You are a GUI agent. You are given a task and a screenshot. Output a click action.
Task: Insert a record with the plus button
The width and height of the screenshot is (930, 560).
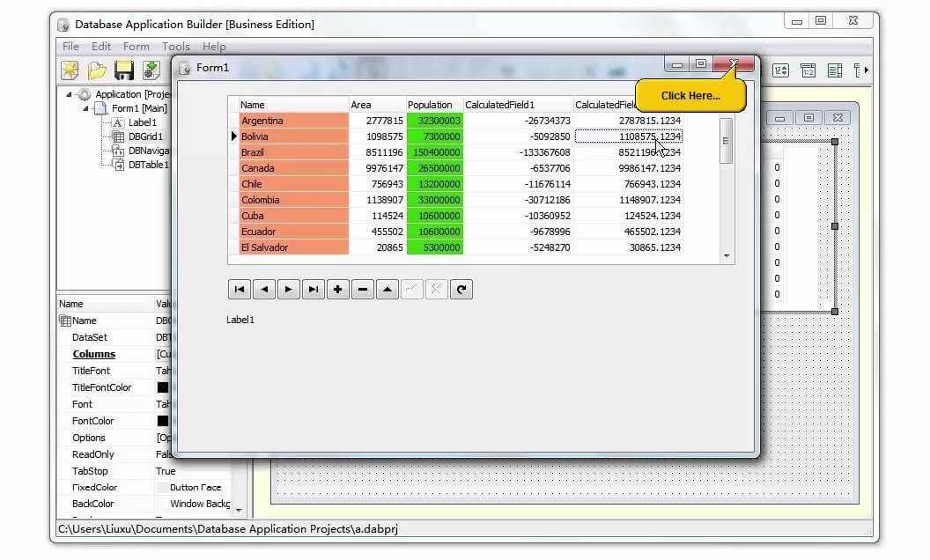(338, 290)
